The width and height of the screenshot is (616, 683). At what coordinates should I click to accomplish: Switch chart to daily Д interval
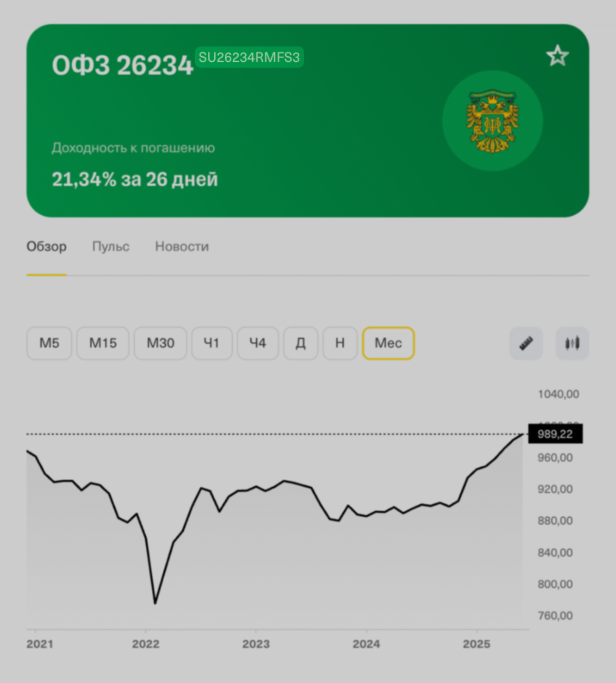point(300,343)
